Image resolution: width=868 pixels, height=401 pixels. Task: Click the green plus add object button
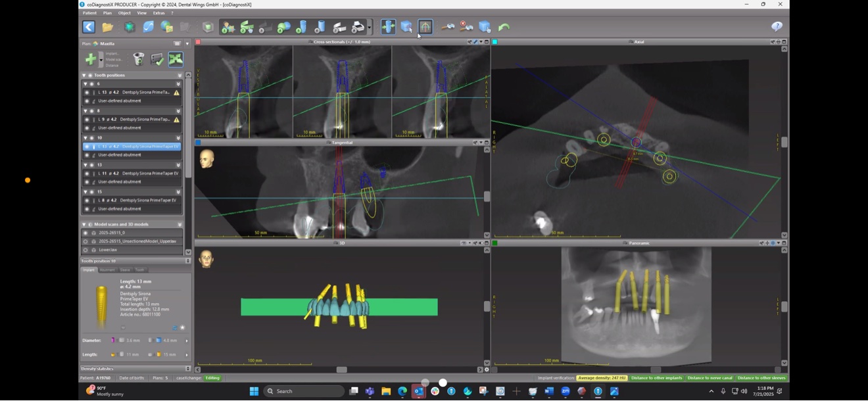point(91,60)
